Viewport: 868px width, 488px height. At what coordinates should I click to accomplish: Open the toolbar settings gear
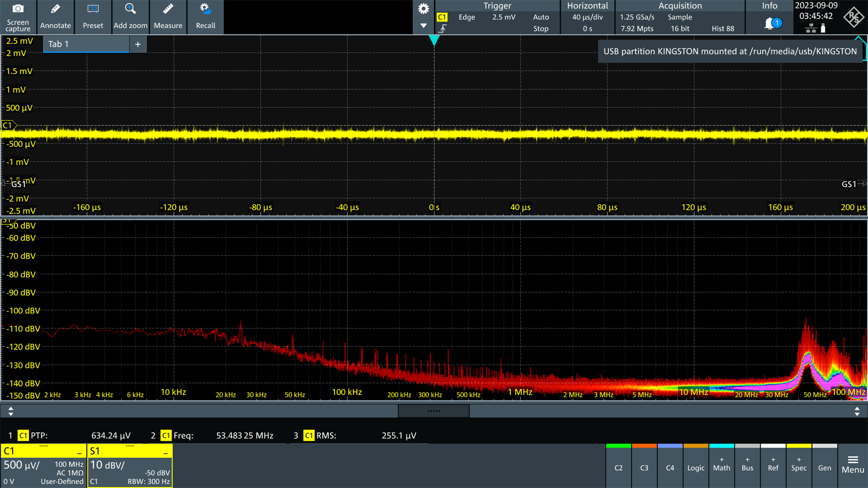tap(423, 9)
